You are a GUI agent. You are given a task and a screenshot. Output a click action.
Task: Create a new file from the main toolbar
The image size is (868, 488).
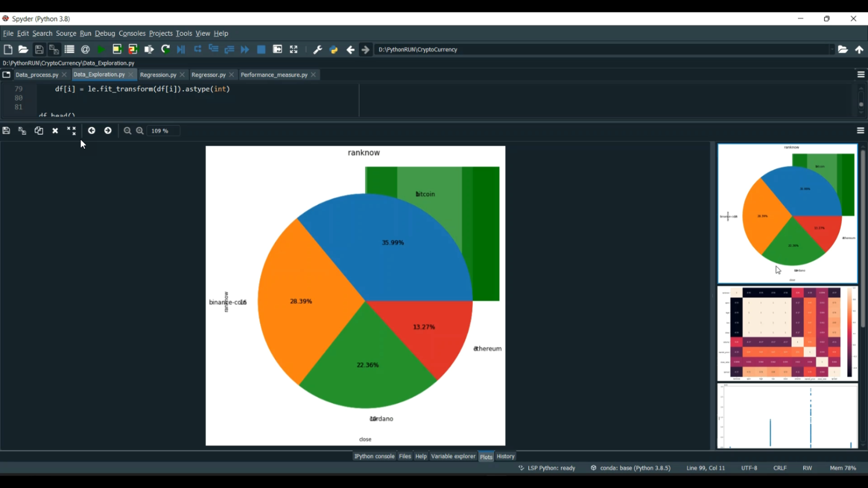pos(8,50)
